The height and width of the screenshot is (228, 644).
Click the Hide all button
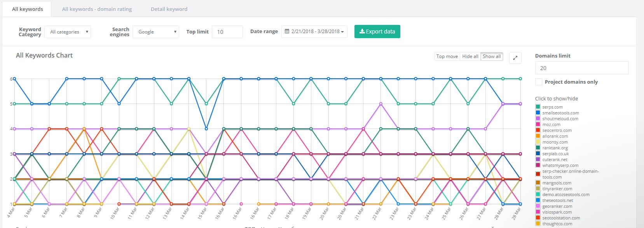tap(470, 56)
